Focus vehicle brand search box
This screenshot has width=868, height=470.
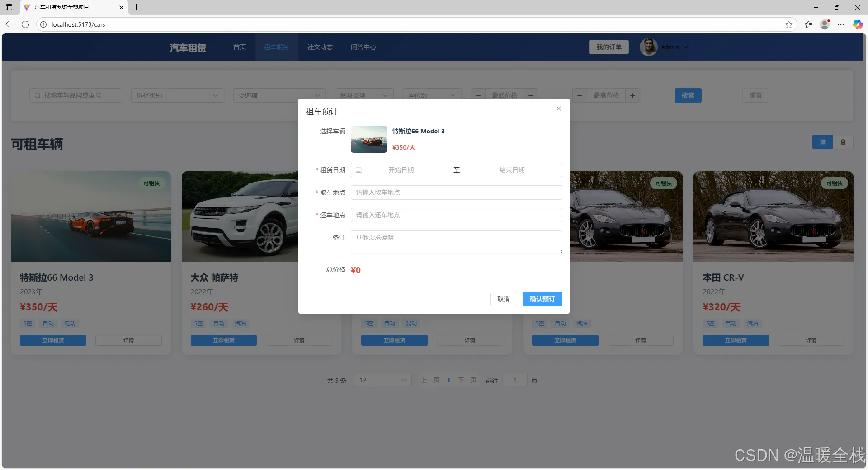[75, 95]
